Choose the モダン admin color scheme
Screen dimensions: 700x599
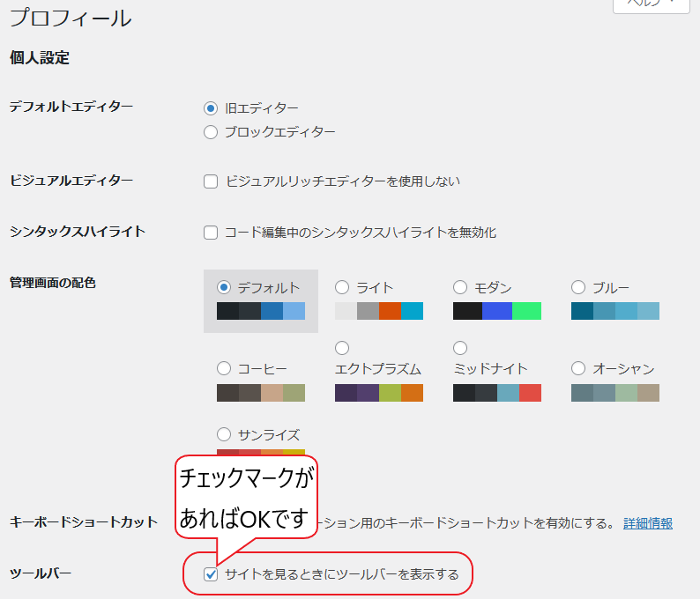(460, 287)
